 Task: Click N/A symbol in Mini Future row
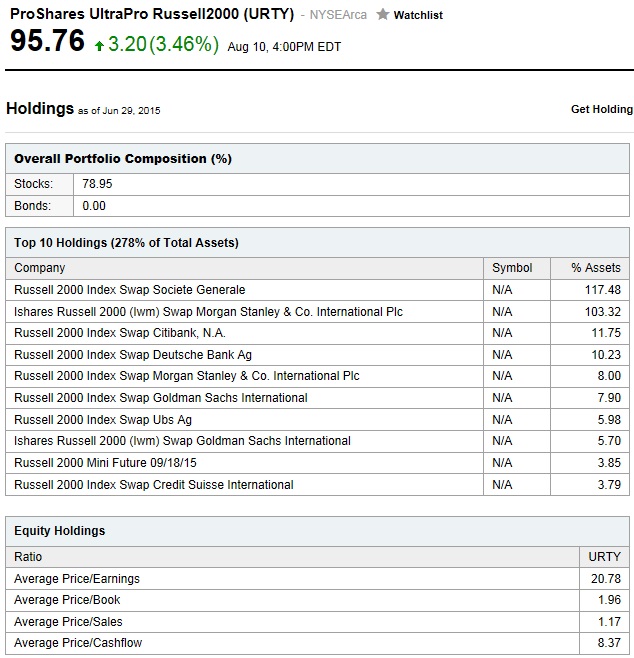coord(502,462)
